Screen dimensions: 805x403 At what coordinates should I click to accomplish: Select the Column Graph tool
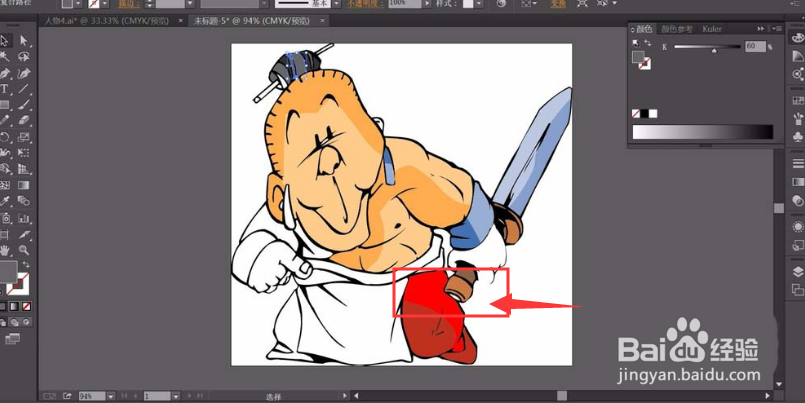pyautogui.click(x=24, y=218)
